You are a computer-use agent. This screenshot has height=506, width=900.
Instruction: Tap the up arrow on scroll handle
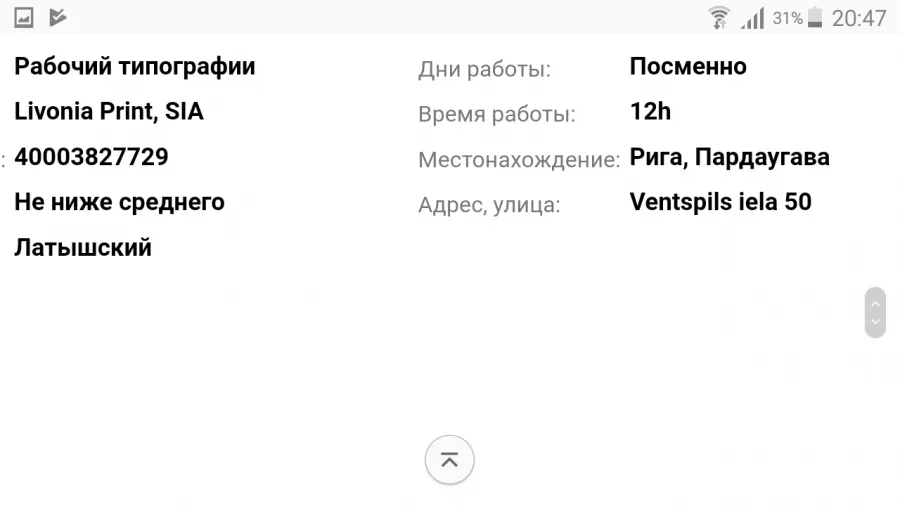point(875,303)
